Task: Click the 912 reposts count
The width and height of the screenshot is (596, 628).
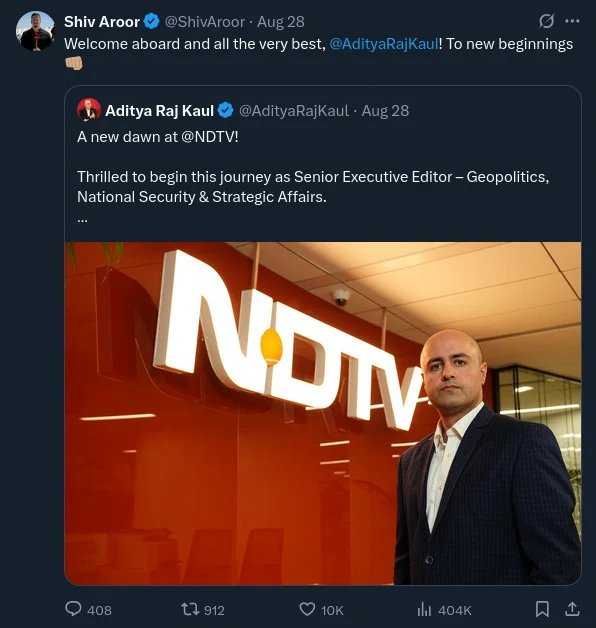Action: coord(214,610)
